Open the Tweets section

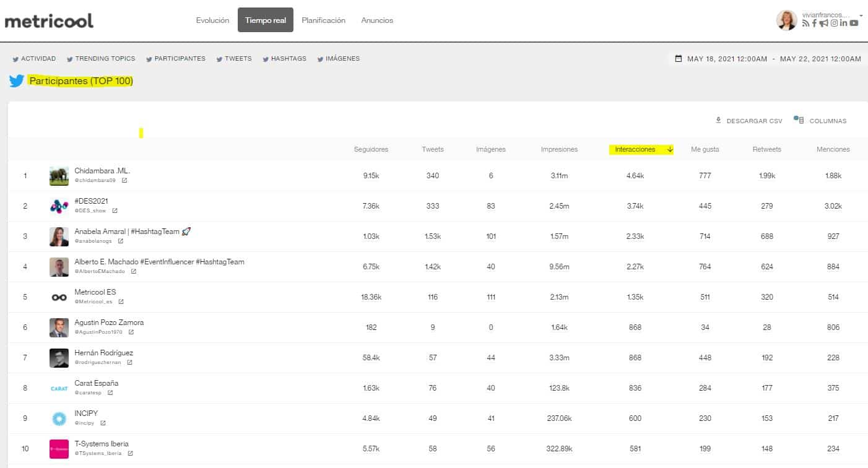[234, 59]
